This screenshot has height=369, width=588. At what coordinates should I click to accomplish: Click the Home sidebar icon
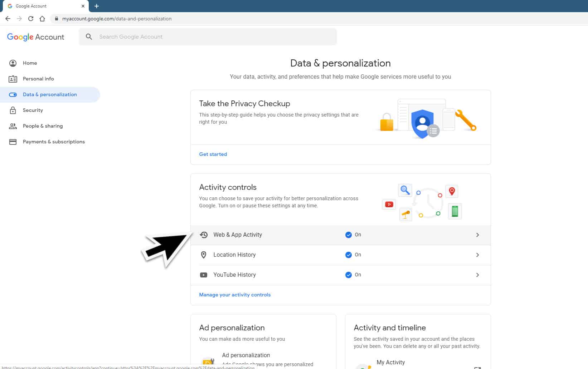click(13, 63)
